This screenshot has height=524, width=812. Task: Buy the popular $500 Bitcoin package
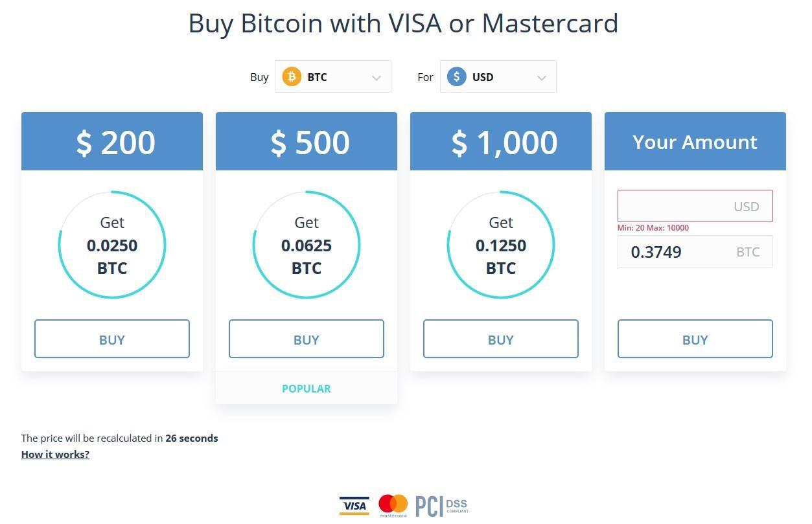point(307,339)
